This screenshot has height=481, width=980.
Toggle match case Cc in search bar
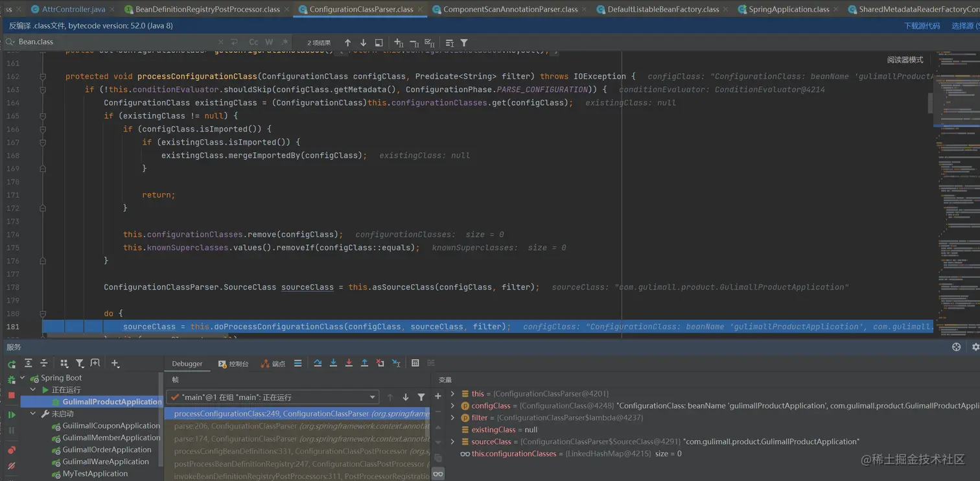tap(253, 42)
